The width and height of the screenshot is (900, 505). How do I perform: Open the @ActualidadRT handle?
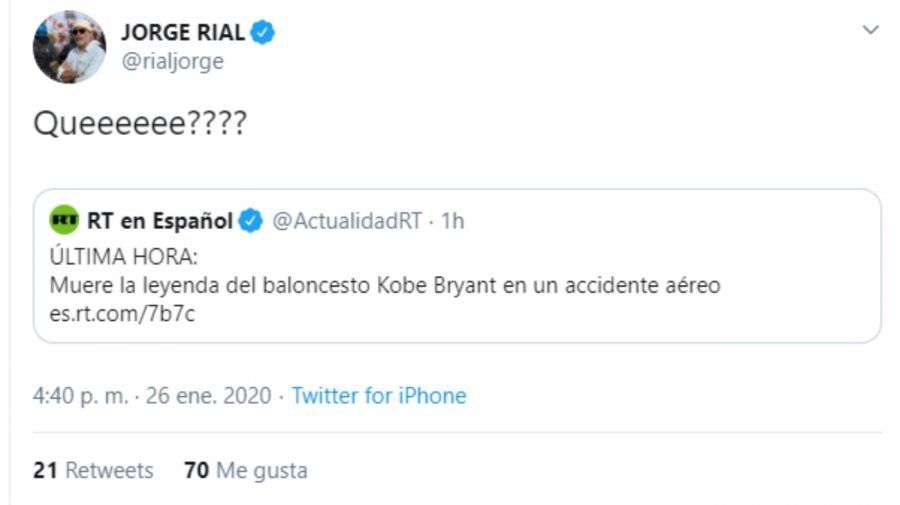(x=346, y=221)
